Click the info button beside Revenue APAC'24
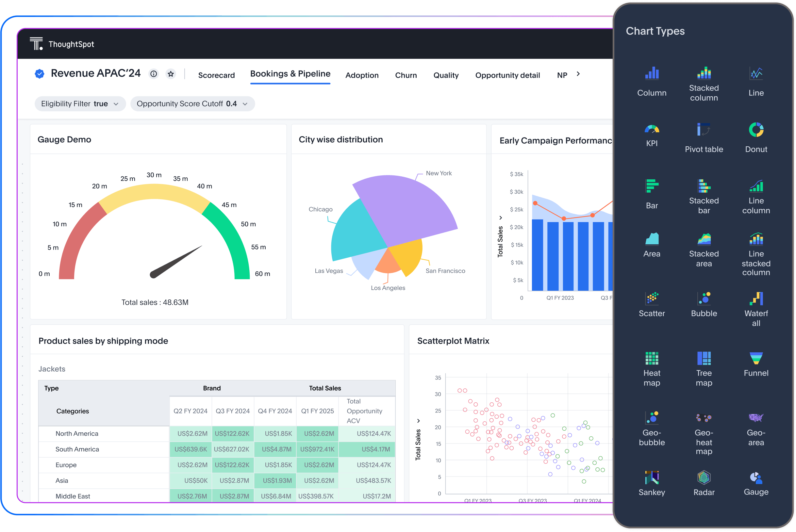The height and width of the screenshot is (532, 796). tap(154, 73)
